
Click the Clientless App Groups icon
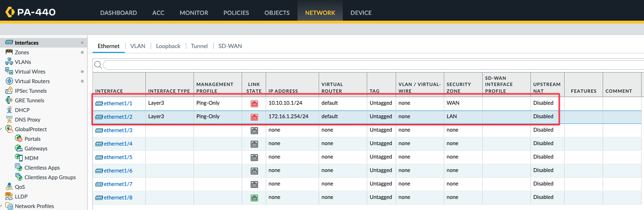tap(19, 177)
